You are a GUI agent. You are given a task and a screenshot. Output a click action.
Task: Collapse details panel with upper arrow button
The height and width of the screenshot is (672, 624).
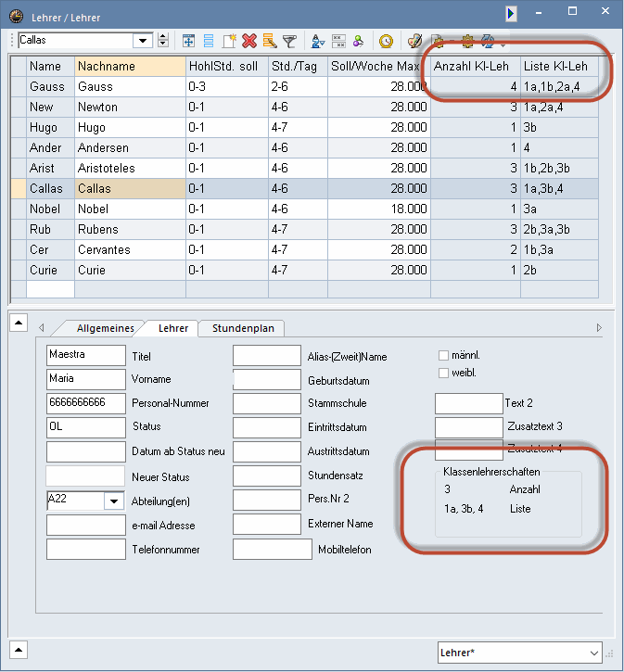(19, 323)
